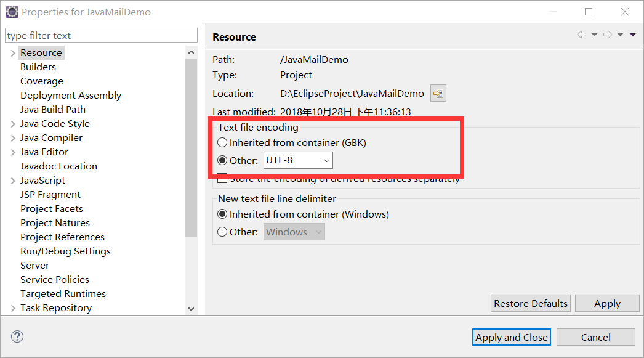Open the UTF-8 encoding dropdown

[x=299, y=160]
